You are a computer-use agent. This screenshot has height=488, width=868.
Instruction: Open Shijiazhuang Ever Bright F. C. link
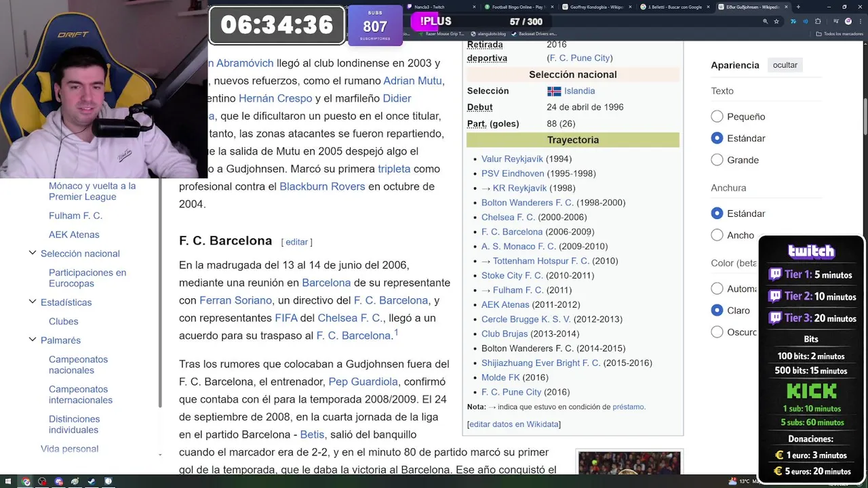click(540, 363)
